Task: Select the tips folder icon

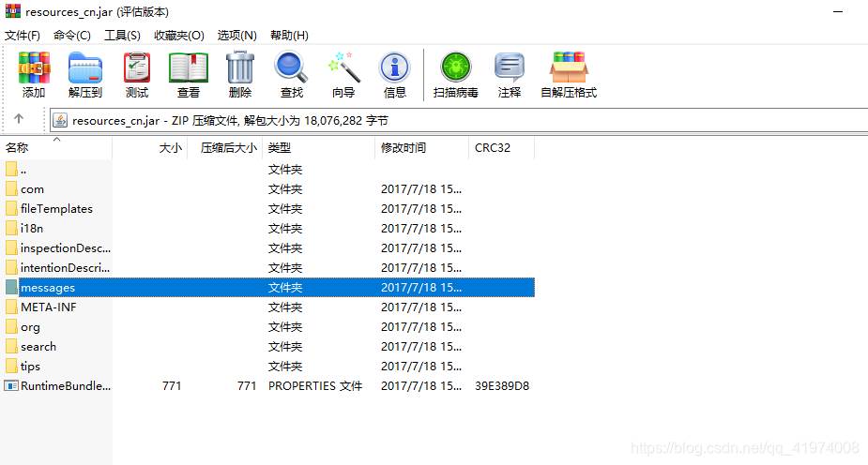Action: (11, 366)
